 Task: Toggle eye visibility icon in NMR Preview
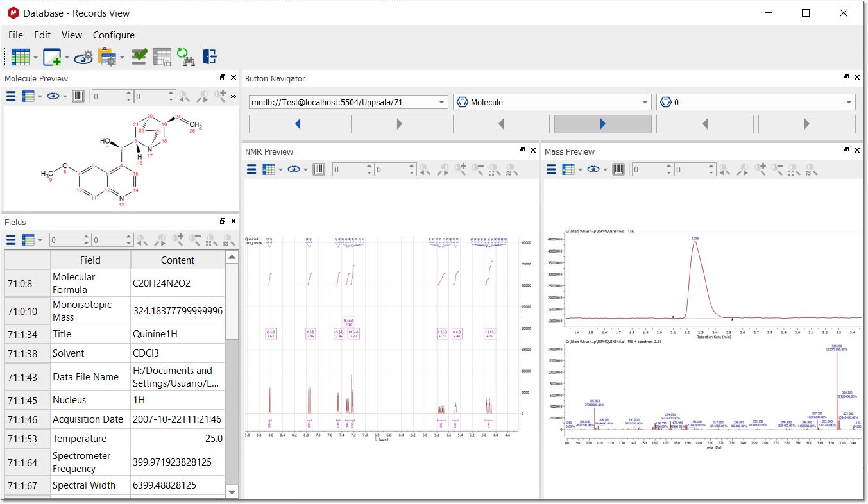click(294, 169)
